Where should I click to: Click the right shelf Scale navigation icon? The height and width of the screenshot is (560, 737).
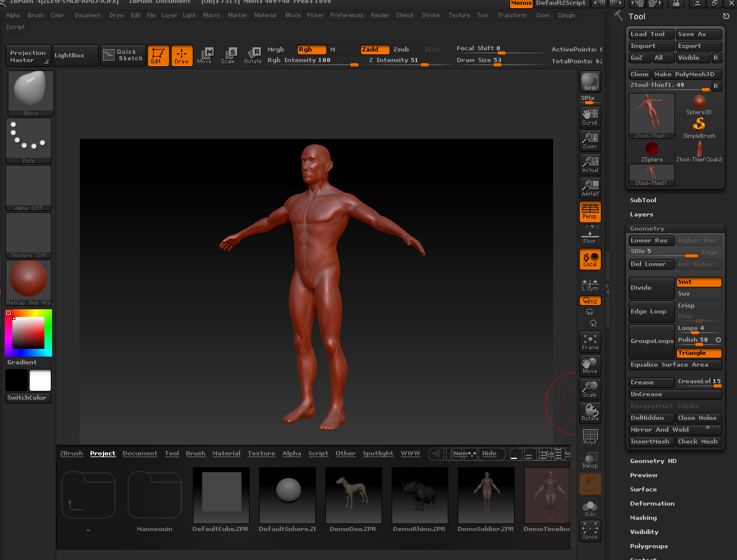(x=590, y=389)
